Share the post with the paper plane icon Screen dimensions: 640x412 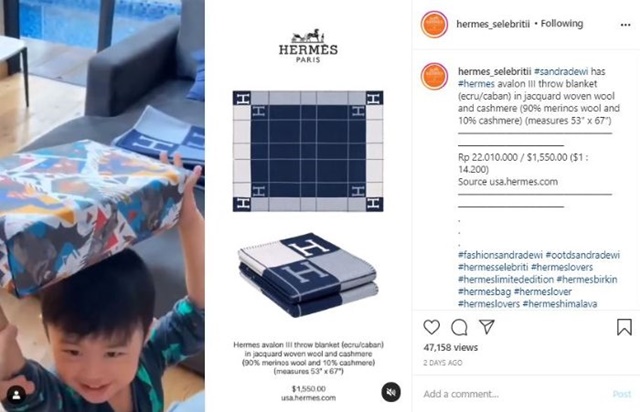[x=487, y=327]
